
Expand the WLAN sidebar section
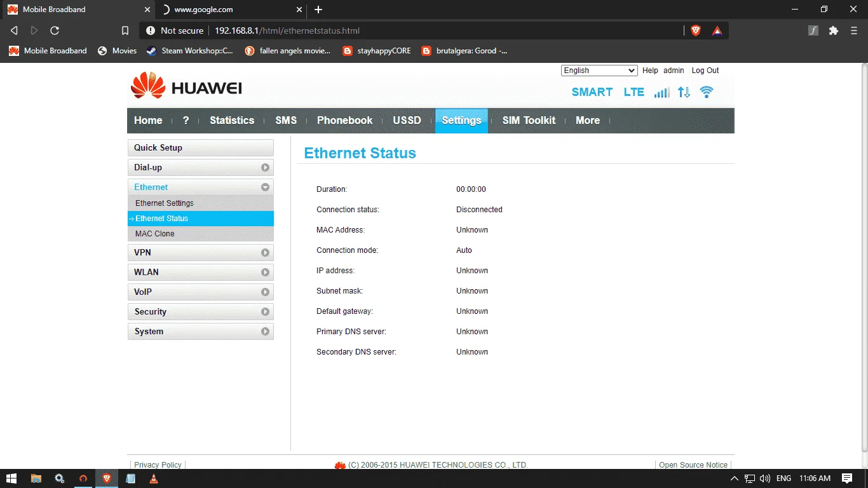click(x=201, y=273)
